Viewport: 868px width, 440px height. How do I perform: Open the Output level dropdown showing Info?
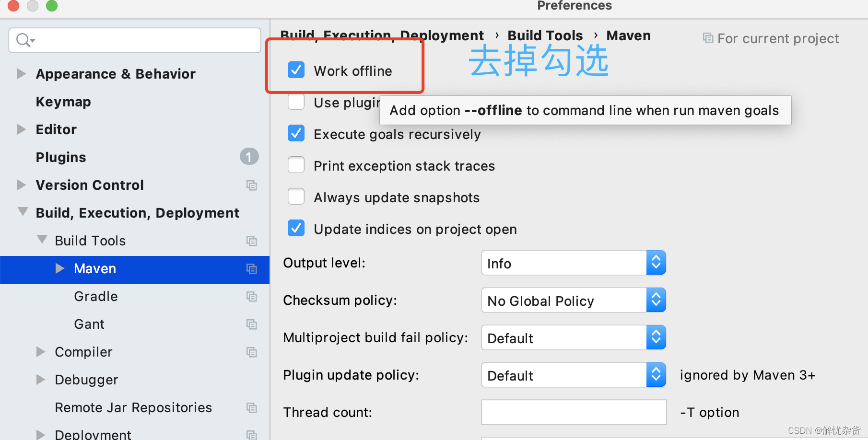point(656,263)
